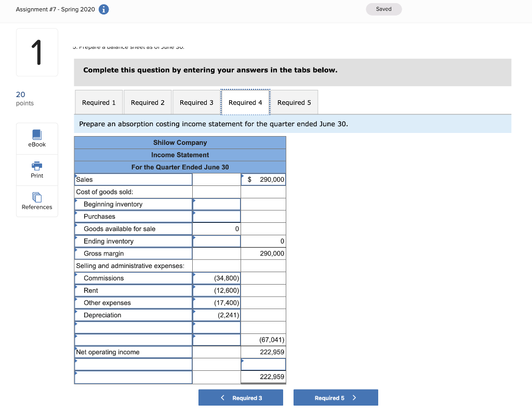Open the Required 3 tab
Image resolution: width=532 pixels, height=416 pixels.
pyautogui.click(x=196, y=102)
